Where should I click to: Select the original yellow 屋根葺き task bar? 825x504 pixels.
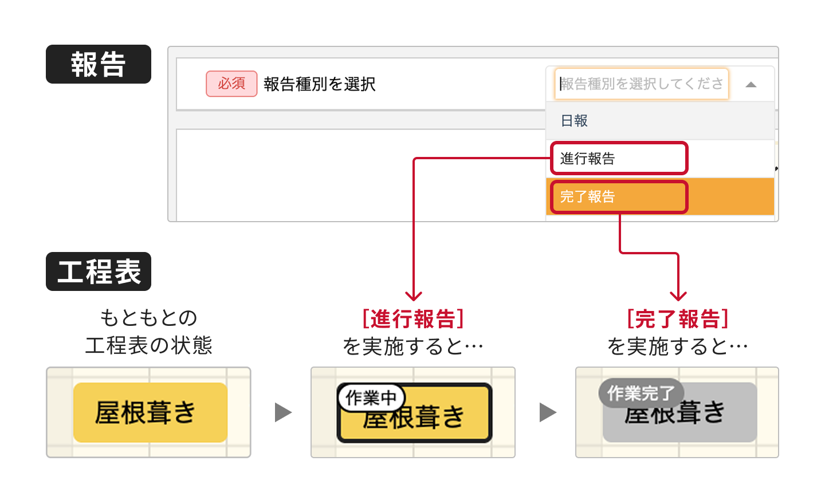(x=150, y=412)
